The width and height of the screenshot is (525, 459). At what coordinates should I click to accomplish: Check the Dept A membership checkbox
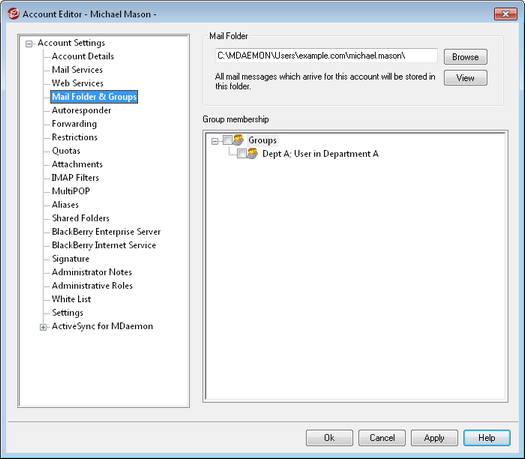[241, 154]
